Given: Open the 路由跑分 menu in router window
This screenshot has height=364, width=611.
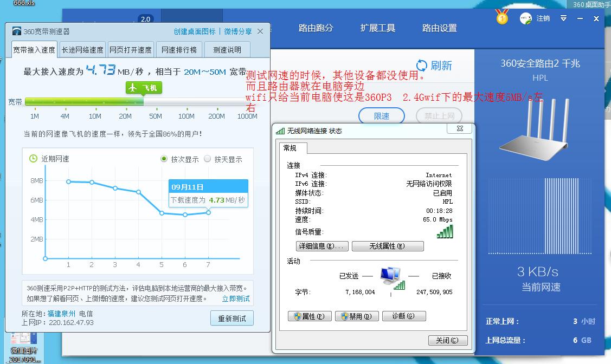Looking at the screenshot, I should 316,28.
